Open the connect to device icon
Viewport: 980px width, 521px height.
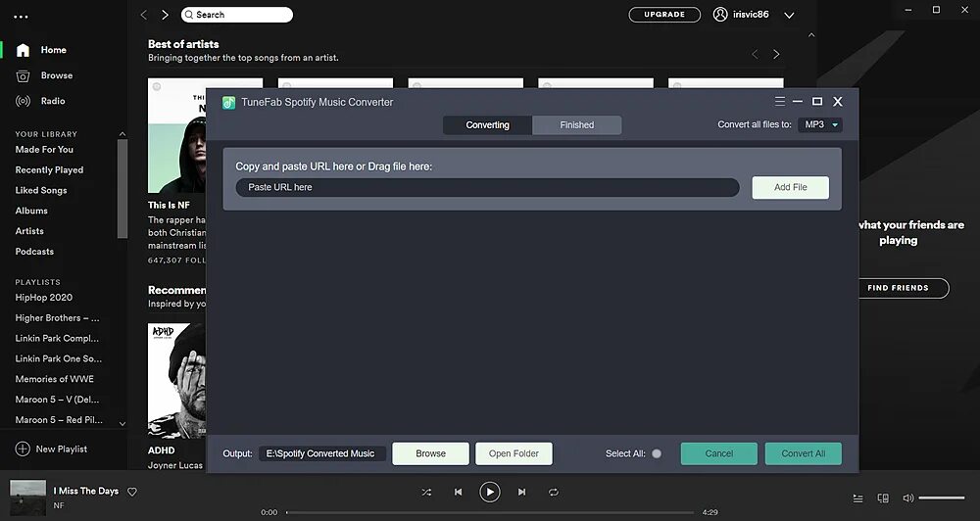tap(883, 498)
